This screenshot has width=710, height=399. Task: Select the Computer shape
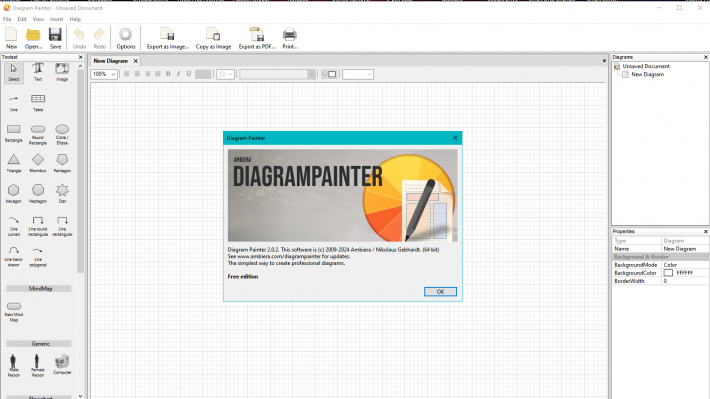[62, 365]
